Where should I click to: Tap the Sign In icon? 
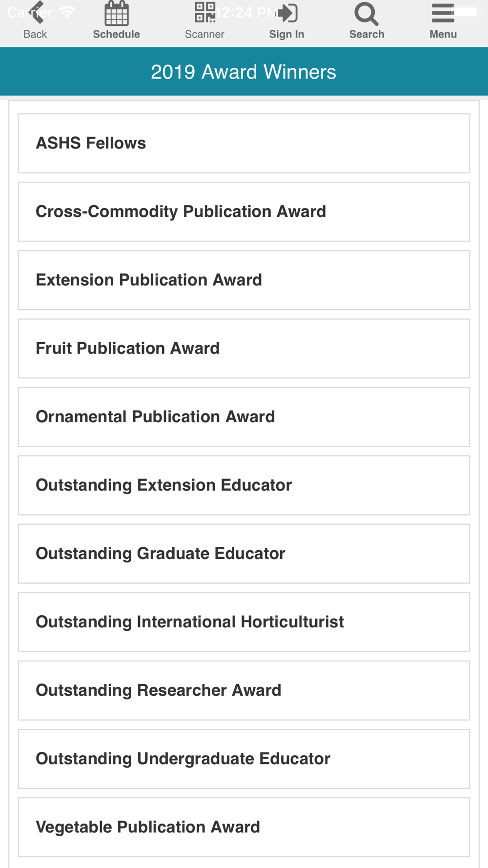tap(287, 13)
